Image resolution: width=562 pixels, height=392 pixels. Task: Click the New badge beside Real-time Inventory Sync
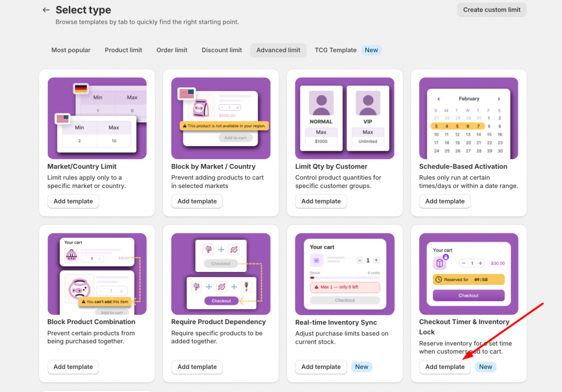coord(361,367)
